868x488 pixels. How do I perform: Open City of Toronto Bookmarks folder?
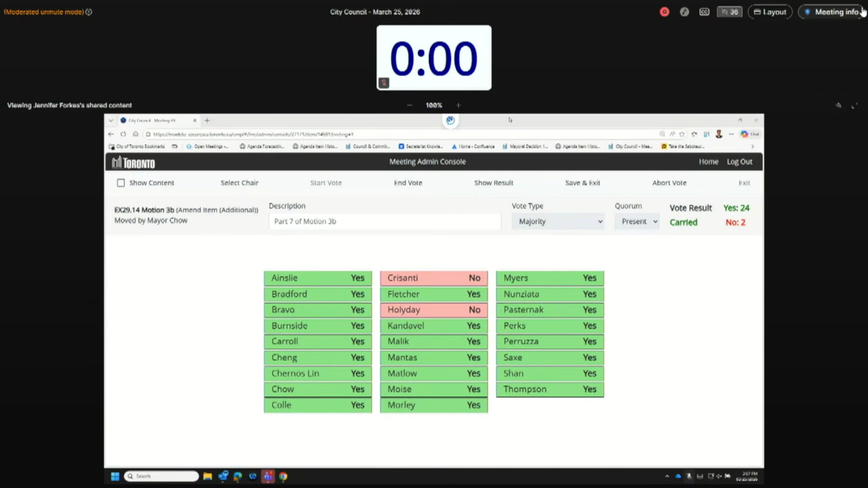coord(137,146)
